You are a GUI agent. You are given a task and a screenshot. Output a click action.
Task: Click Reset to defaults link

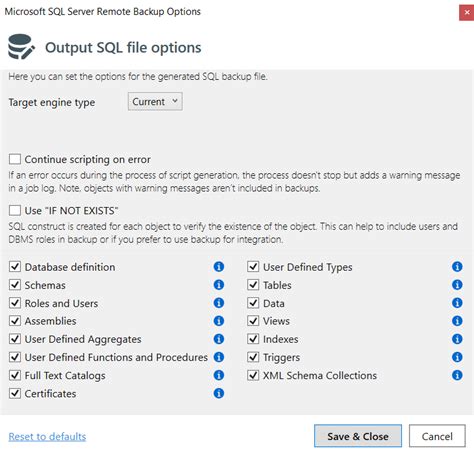pos(47,436)
